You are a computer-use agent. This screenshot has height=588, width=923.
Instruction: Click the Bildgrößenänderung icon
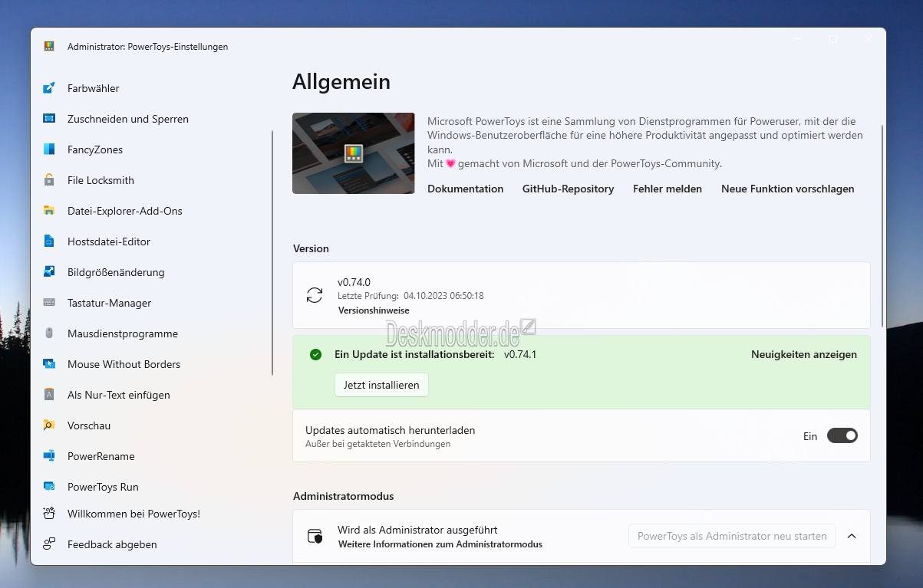click(49, 272)
